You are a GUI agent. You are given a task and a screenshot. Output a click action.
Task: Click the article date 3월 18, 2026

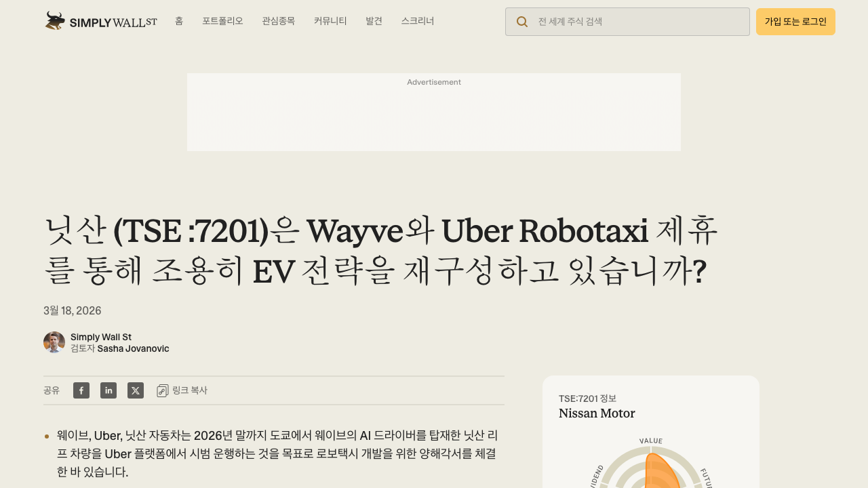pos(73,310)
